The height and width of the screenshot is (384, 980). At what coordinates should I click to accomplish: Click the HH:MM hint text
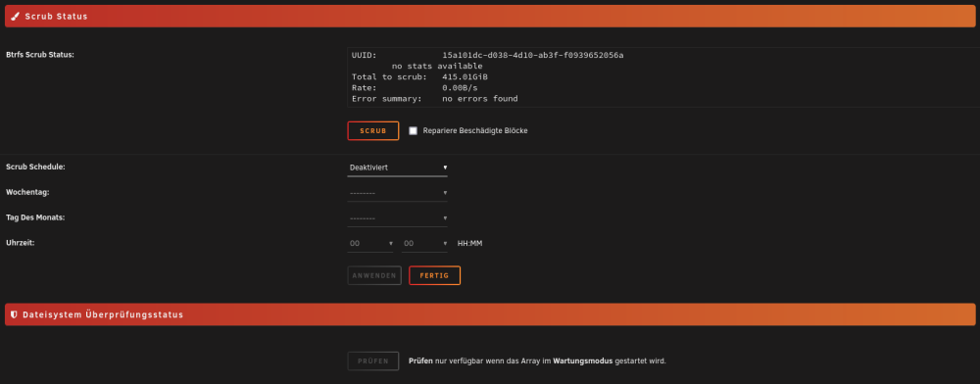[x=470, y=244]
